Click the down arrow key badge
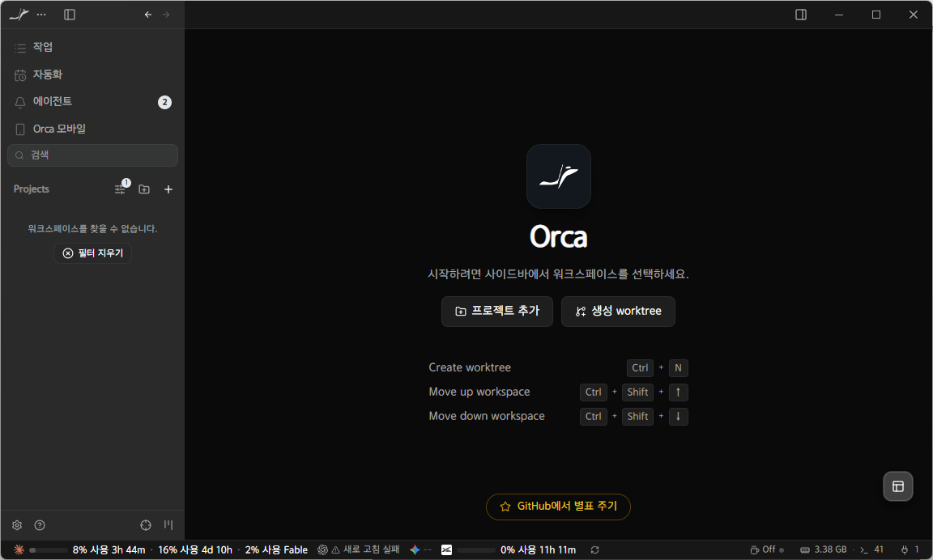 click(x=679, y=417)
